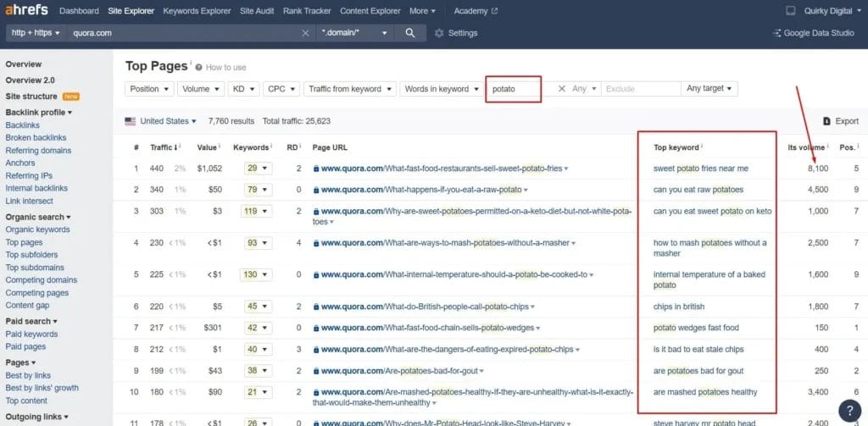The height and width of the screenshot is (426, 868).
Task: Sort by the Traffic column header
Action: pos(165,147)
